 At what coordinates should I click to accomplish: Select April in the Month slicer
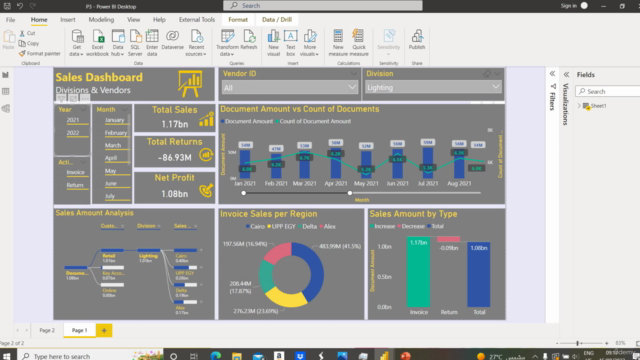(111, 158)
